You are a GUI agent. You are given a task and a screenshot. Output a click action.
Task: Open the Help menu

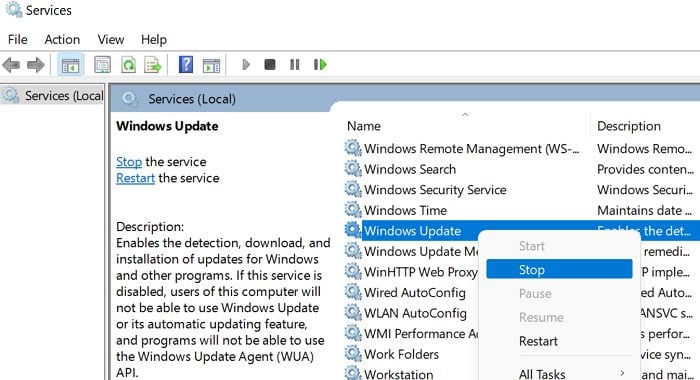(154, 40)
